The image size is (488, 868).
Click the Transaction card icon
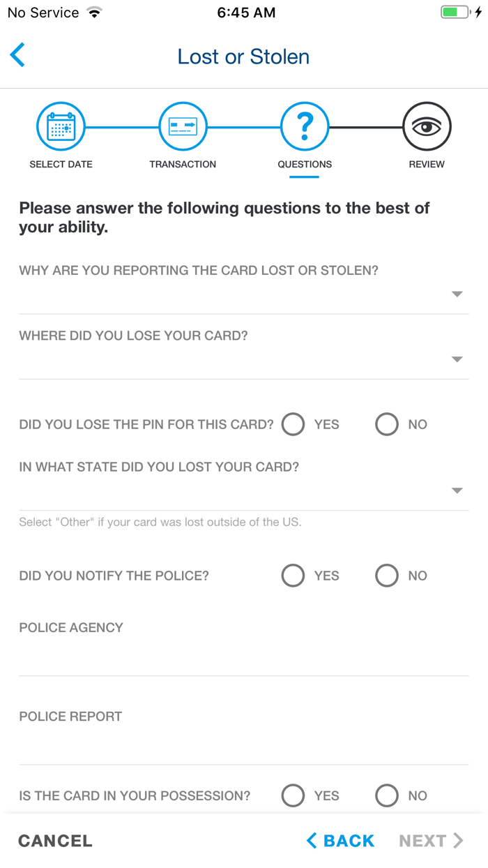tap(183, 126)
